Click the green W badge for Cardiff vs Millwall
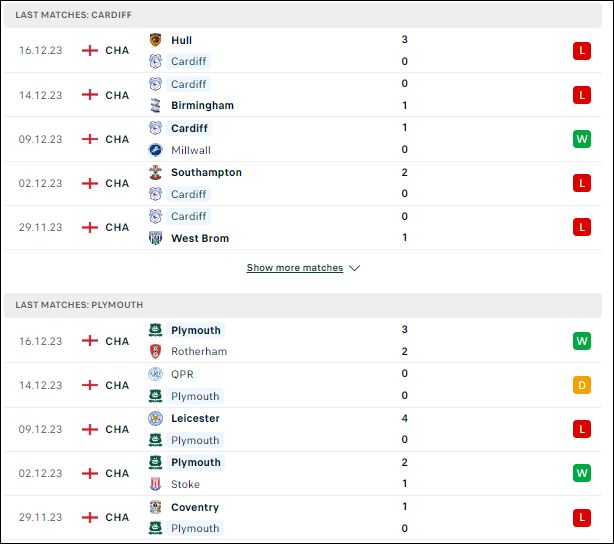Image resolution: width=614 pixels, height=544 pixels. (x=581, y=139)
